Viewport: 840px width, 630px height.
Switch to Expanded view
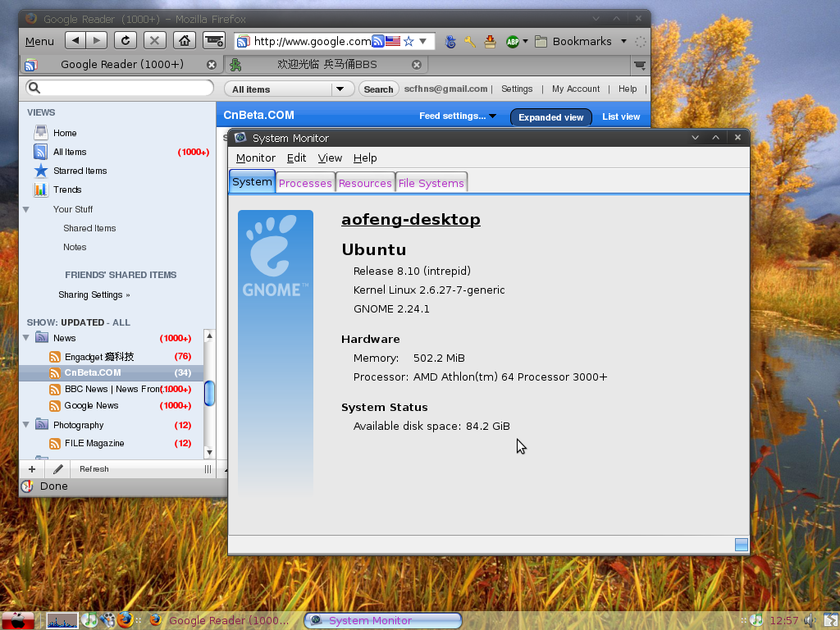tap(550, 116)
